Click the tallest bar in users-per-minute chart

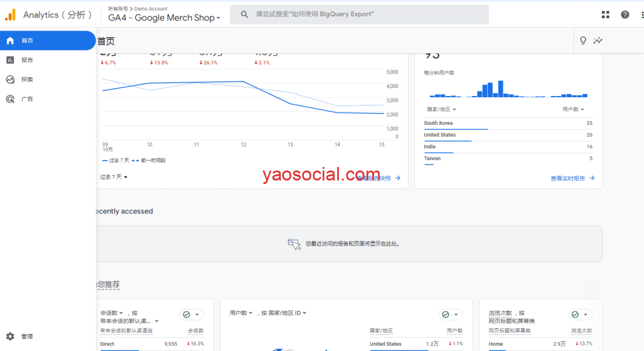pos(501,89)
